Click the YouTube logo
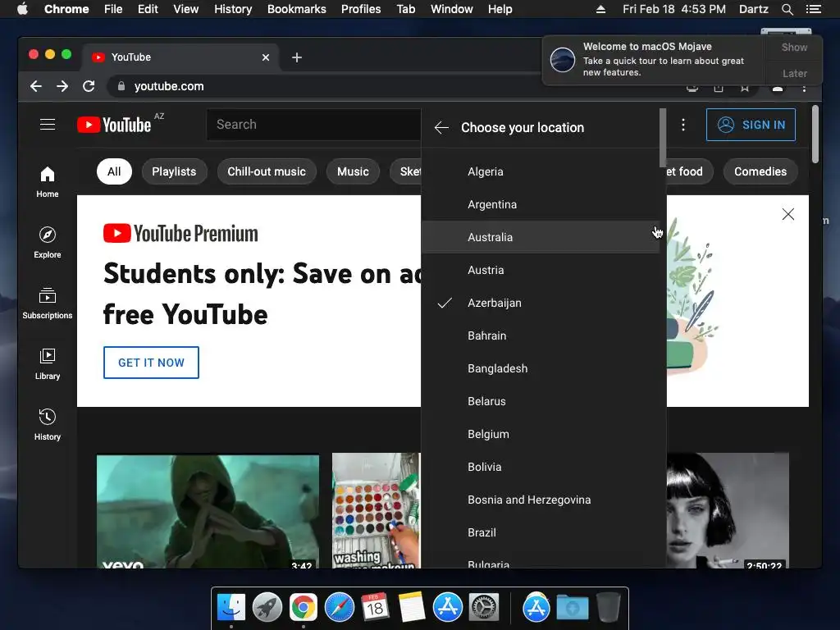840x630 pixels. point(114,125)
